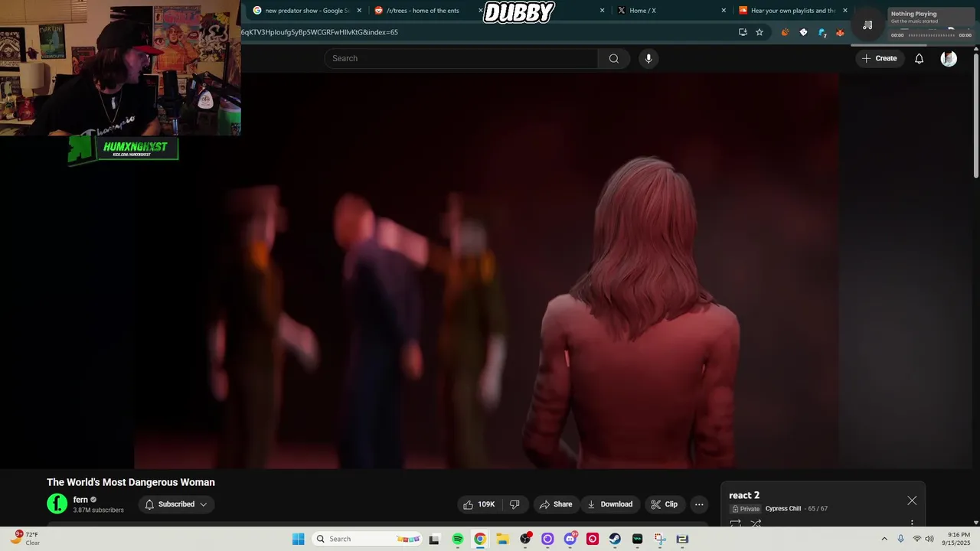Click the YouTube search magnifier button

pos(614,58)
